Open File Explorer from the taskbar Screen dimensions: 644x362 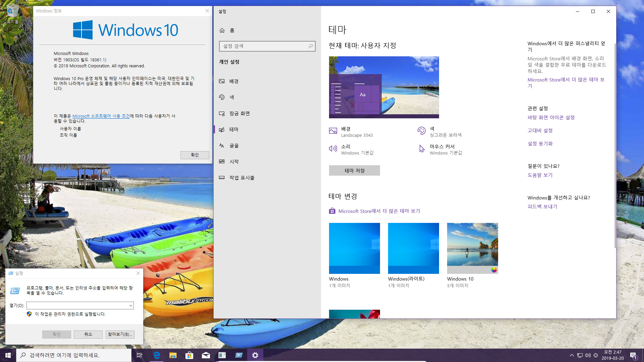coord(173,355)
